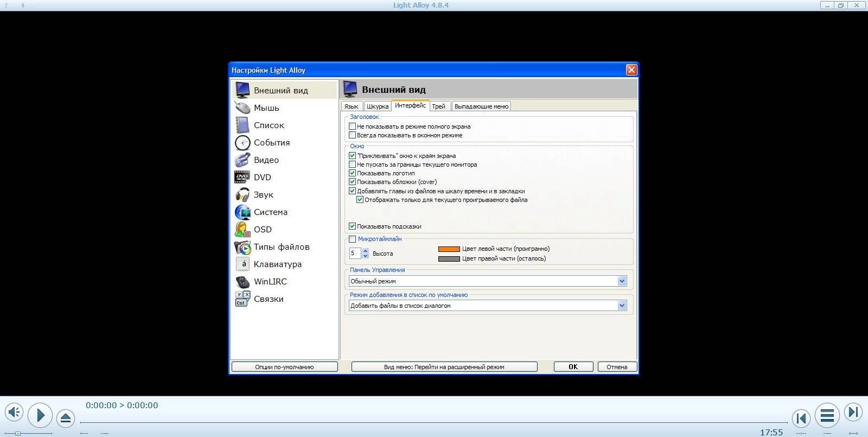The image size is (868, 437).
Task: Open a file with the eject button
Action: click(66, 418)
